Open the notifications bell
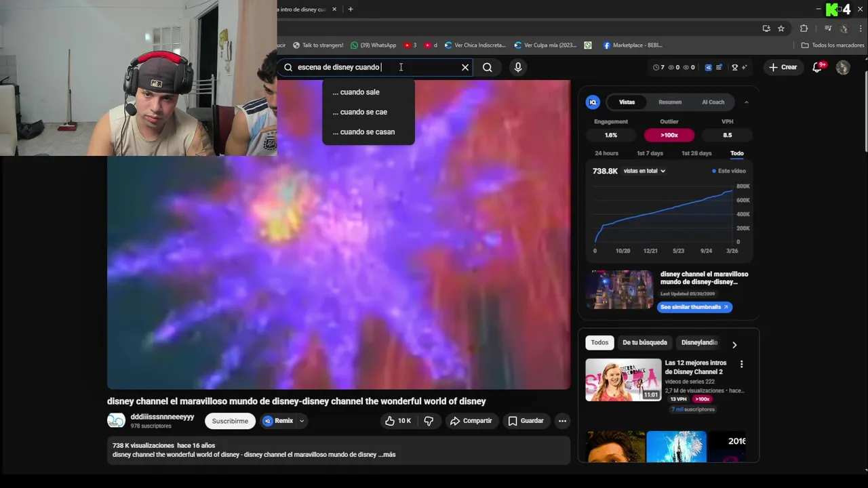The width and height of the screenshot is (868, 488). coord(817,67)
